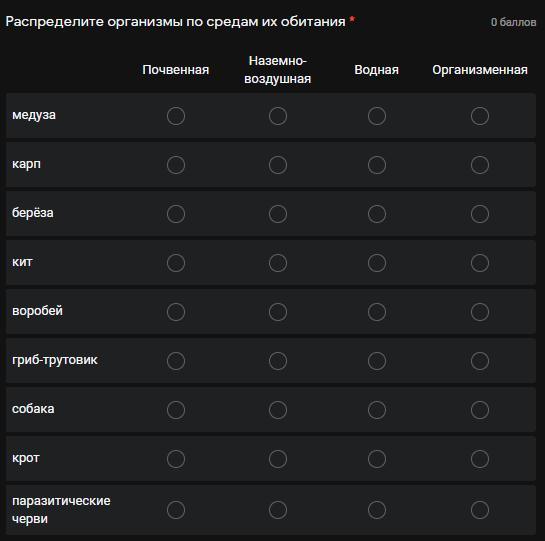Choose Водная for кит
The height and width of the screenshot is (541, 545).
(x=377, y=263)
